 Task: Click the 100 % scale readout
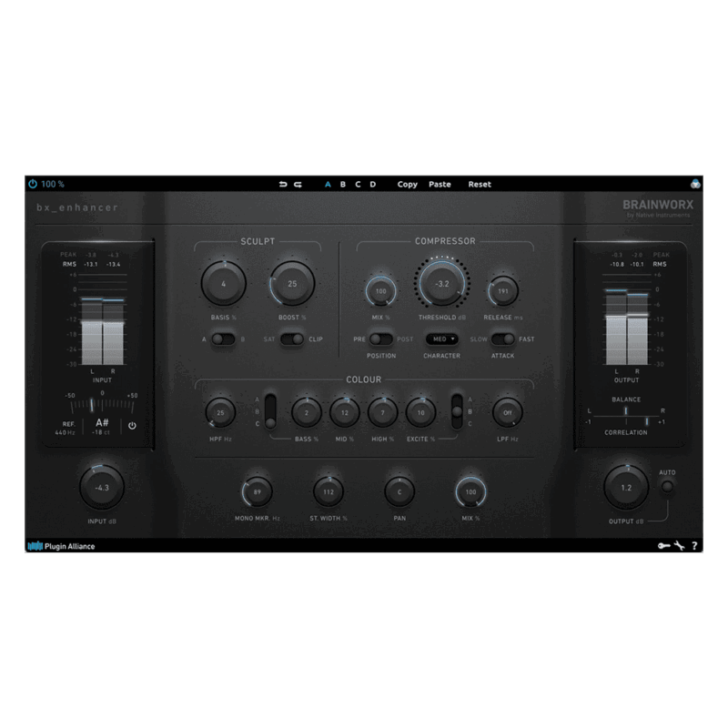pyautogui.click(x=53, y=184)
